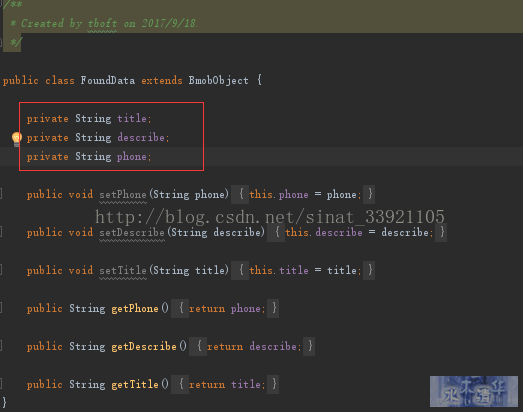This screenshot has width=523, height=412.
Task: Click the yellow lightbulb intention icon
Action: click(x=16, y=139)
